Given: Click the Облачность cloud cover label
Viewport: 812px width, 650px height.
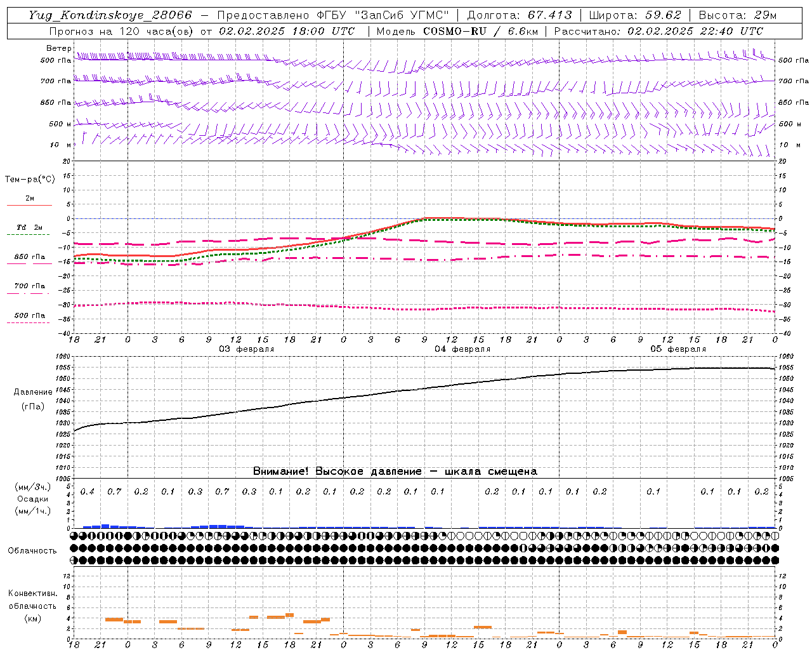Looking at the screenshot, I should click(32, 551).
